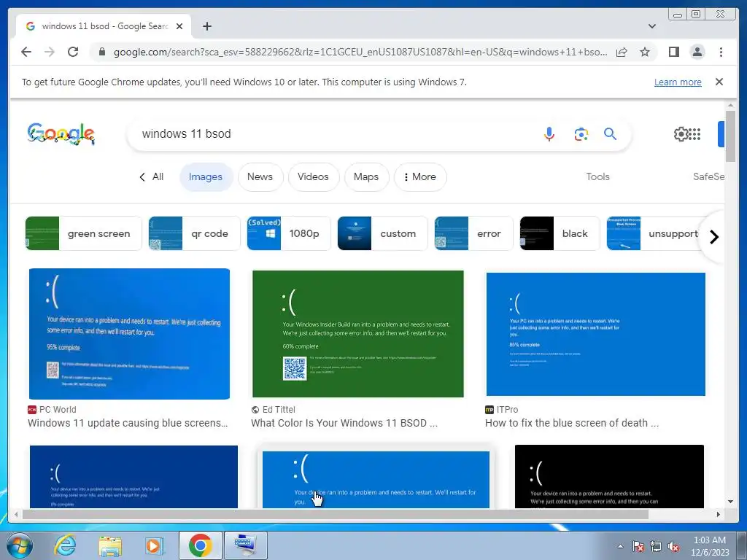Open the Chrome profile avatar
The width and height of the screenshot is (747, 560).
[x=697, y=52]
